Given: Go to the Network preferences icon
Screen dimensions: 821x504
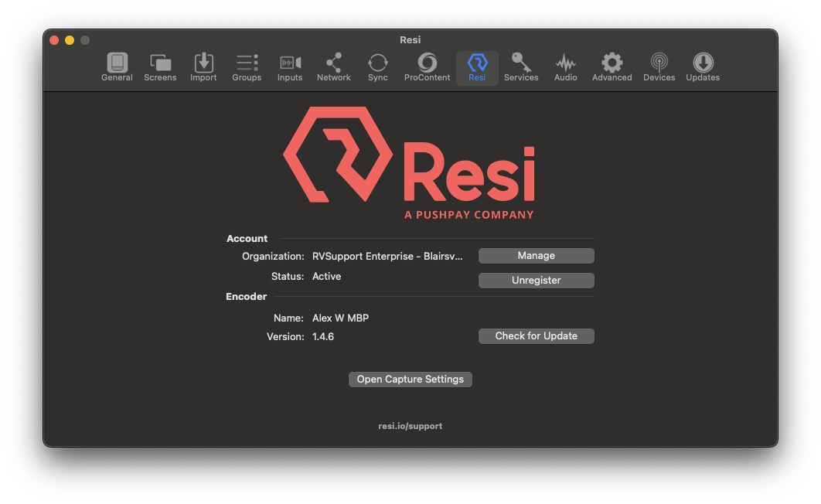Looking at the screenshot, I should (x=333, y=67).
